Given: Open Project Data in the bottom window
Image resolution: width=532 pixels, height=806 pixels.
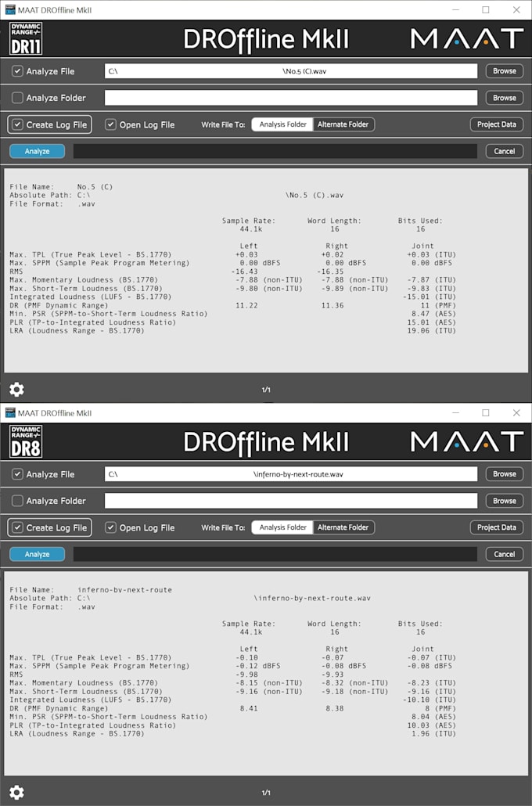Looking at the screenshot, I should pyautogui.click(x=497, y=527).
